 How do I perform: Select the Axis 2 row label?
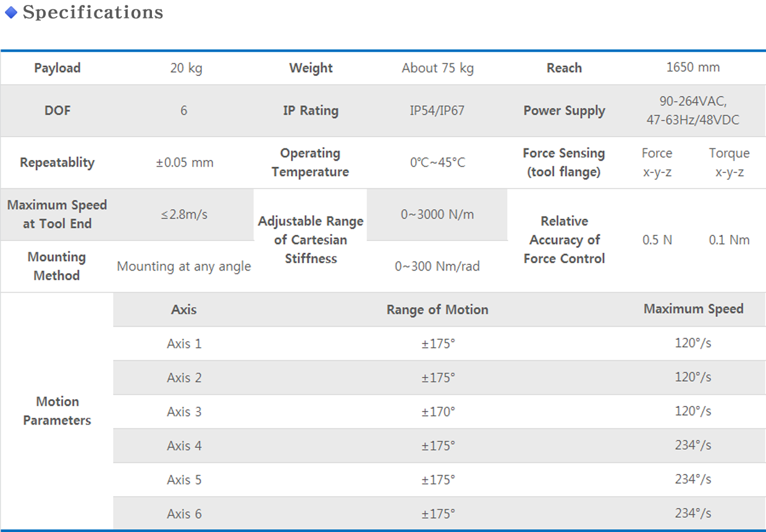[184, 378]
